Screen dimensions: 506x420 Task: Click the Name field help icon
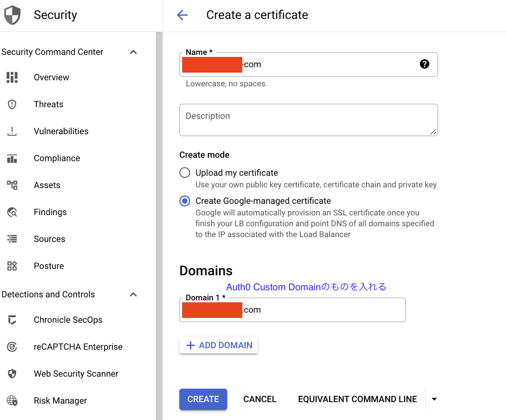424,64
